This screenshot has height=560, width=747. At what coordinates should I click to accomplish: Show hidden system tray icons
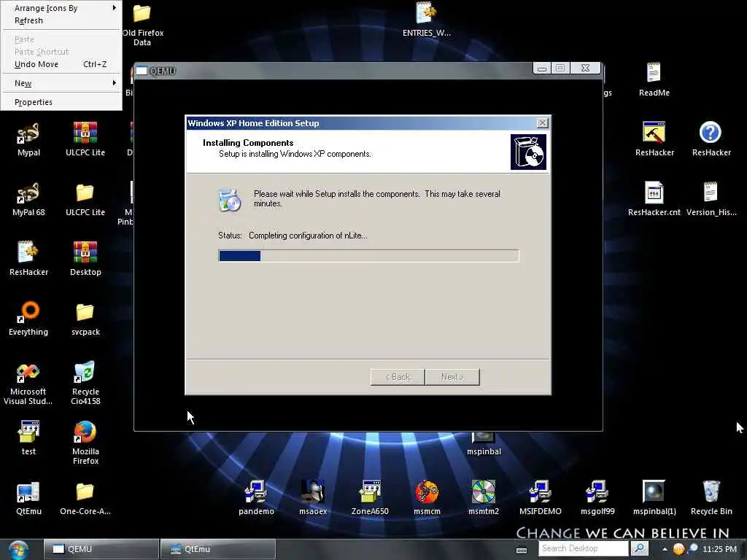click(665, 549)
